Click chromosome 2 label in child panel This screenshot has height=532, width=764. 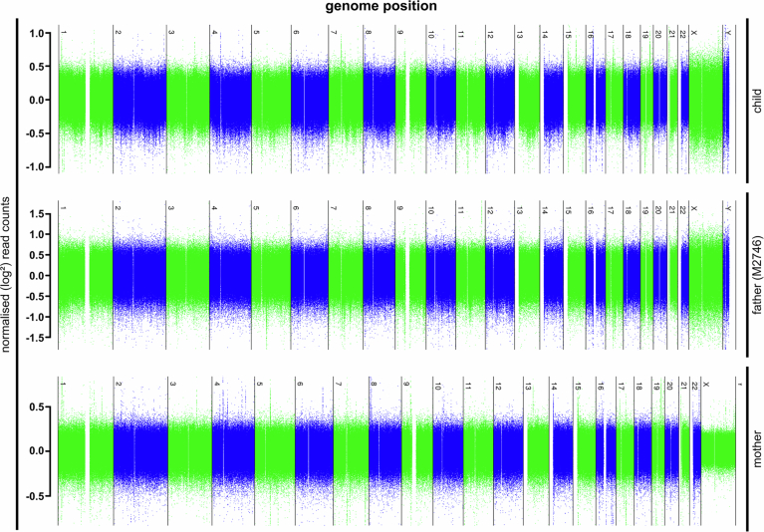[x=118, y=33]
